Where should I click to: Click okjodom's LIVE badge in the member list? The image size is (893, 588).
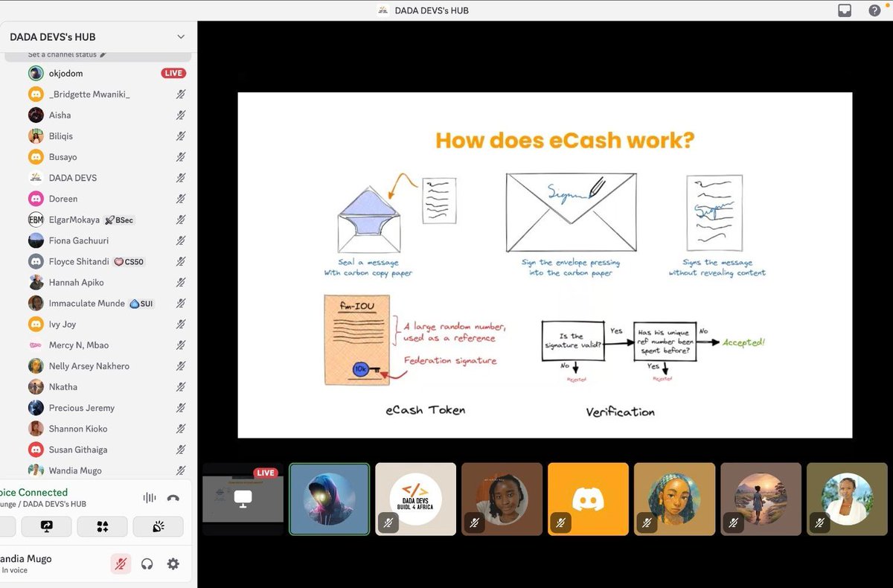(173, 73)
